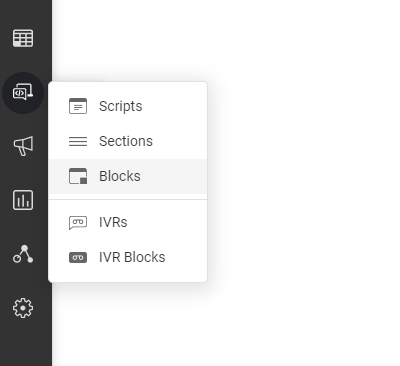Open the settings gear in sidebar
The image size is (400, 366).
(x=23, y=308)
